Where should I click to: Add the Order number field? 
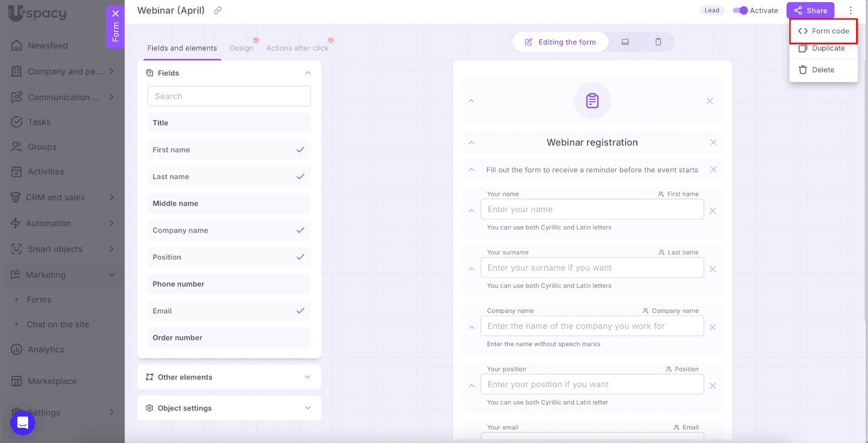point(229,338)
